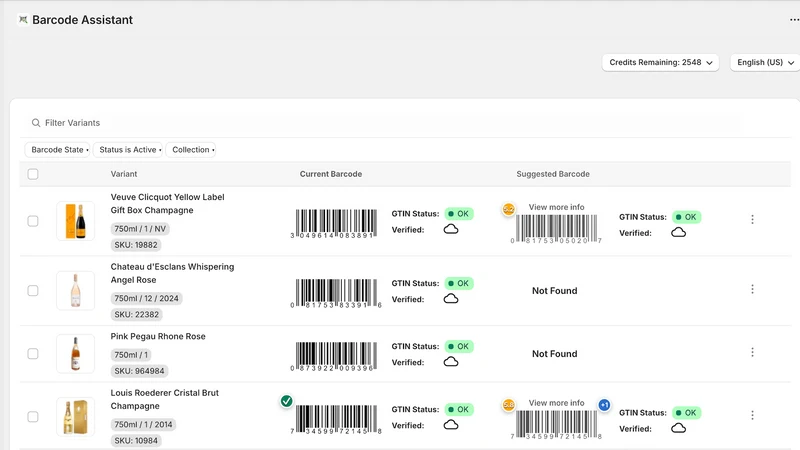Screen dimensions: 800x450
Task: Open row actions menu for Pink Pegau
Action: [x=753, y=353]
